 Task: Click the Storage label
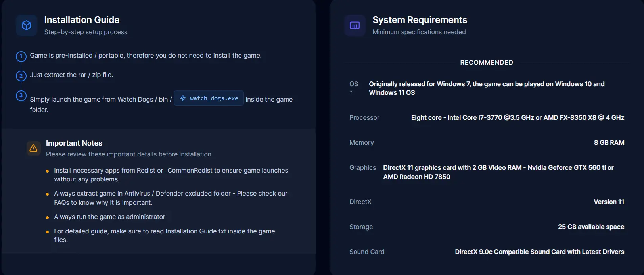[x=361, y=227]
